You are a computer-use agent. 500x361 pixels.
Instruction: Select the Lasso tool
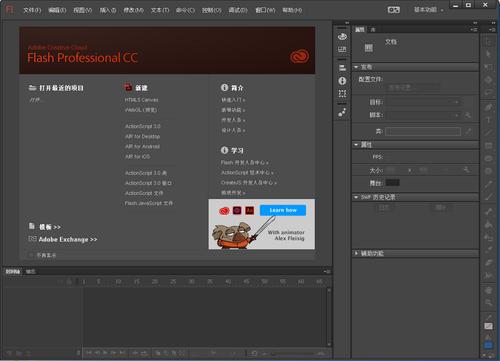[488, 92]
